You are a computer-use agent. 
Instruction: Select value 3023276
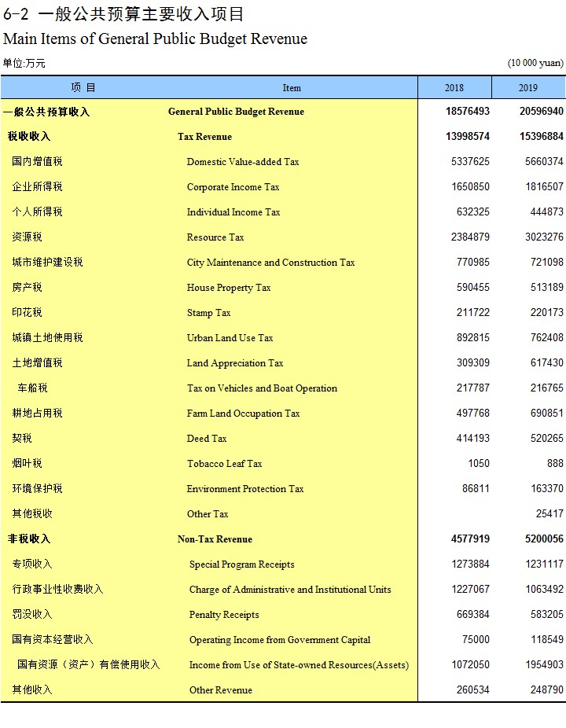point(544,237)
